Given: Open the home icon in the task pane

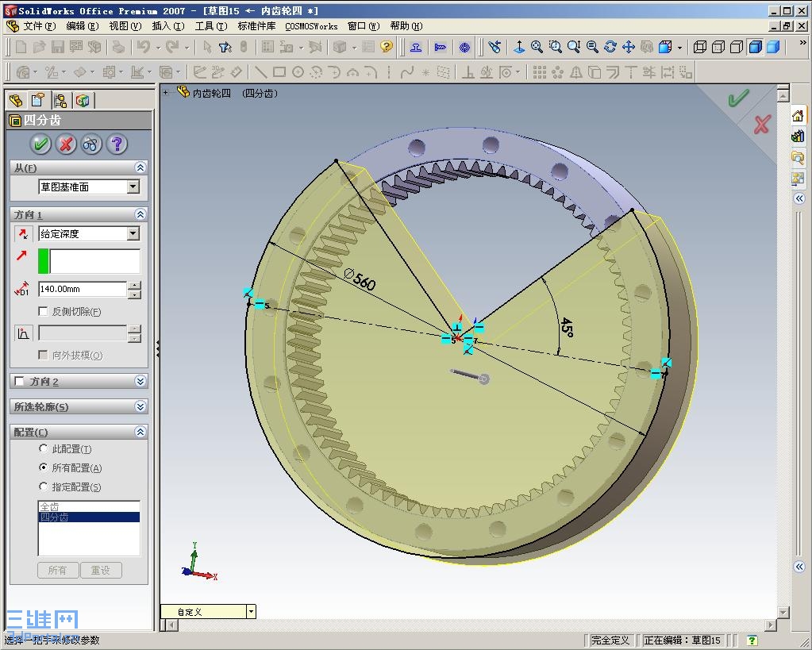Looking at the screenshot, I should click(x=798, y=116).
